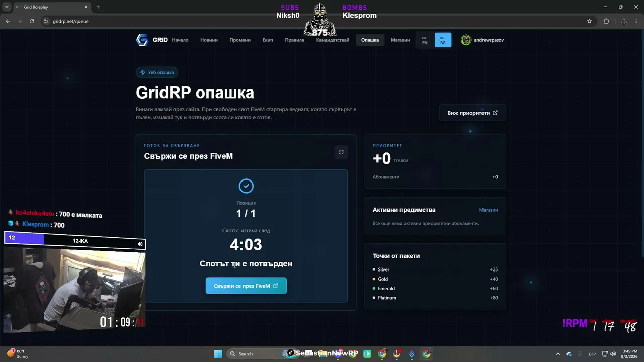Open the tab search dropdown arrow
644x362 pixels.
click(6, 7)
